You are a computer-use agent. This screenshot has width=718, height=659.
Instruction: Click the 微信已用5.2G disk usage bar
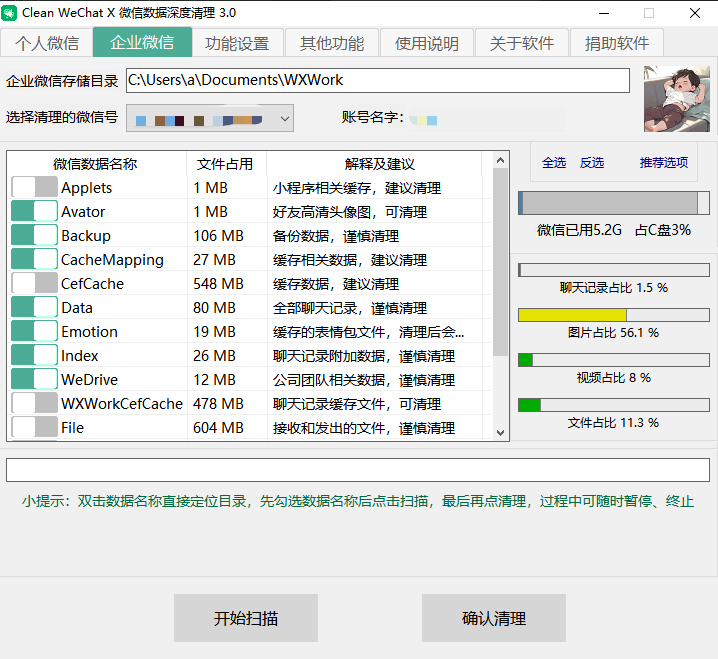[x=614, y=203]
